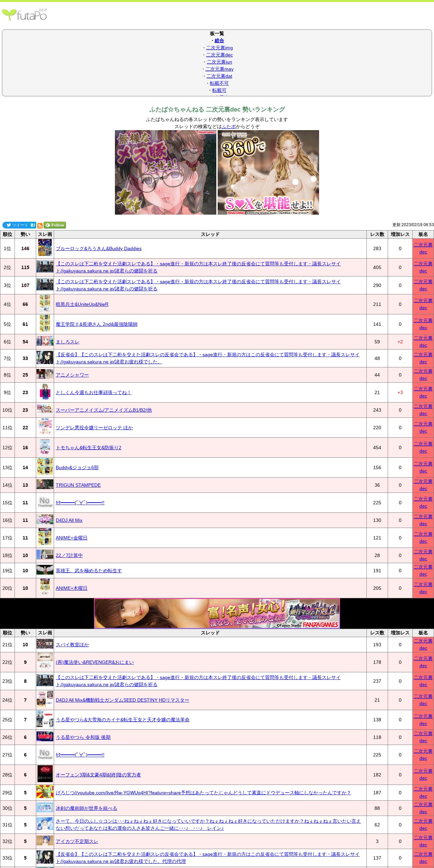Click the update time 更新:2023/02/19 06:53
The height and width of the screenshot is (868, 434).
413,225
